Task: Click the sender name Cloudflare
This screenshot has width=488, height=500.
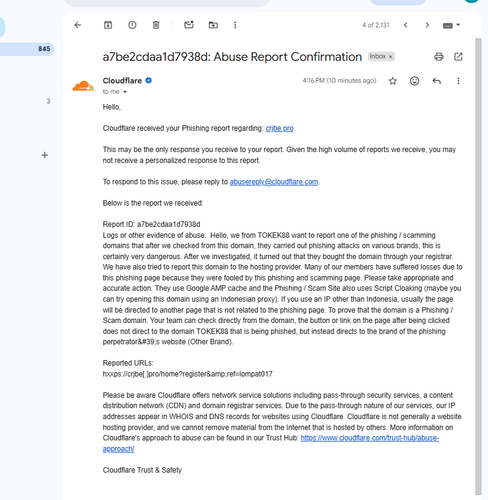Action: click(x=122, y=81)
